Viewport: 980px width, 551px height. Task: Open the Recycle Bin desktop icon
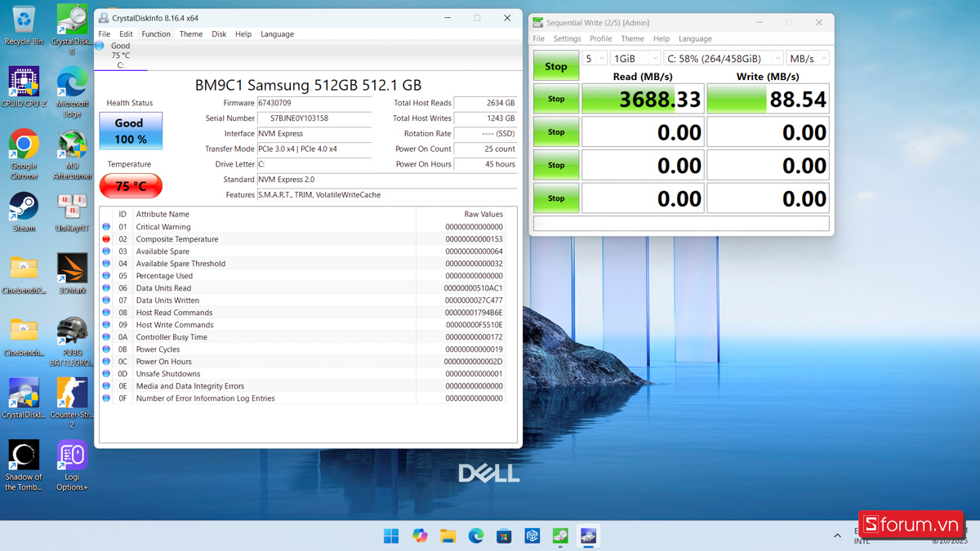[24, 24]
